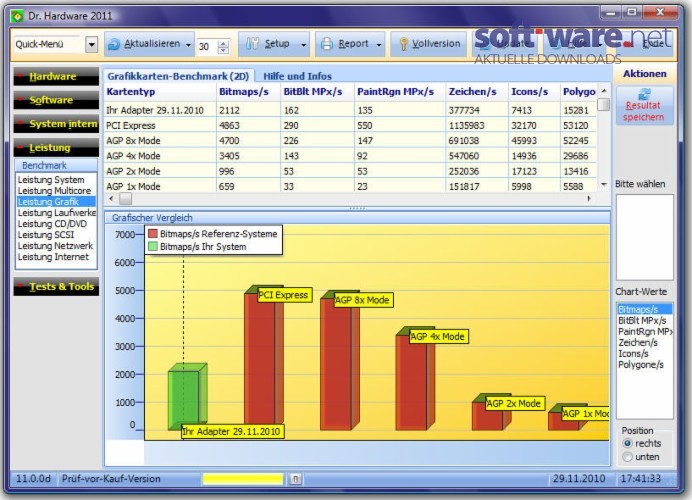Click the Resultat speichern icon

[x=644, y=94]
